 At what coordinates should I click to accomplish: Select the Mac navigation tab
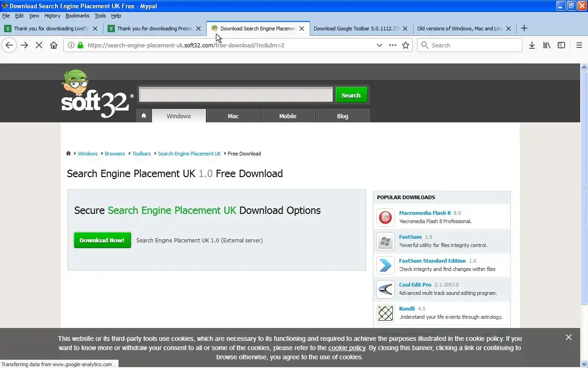pos(233,116)
